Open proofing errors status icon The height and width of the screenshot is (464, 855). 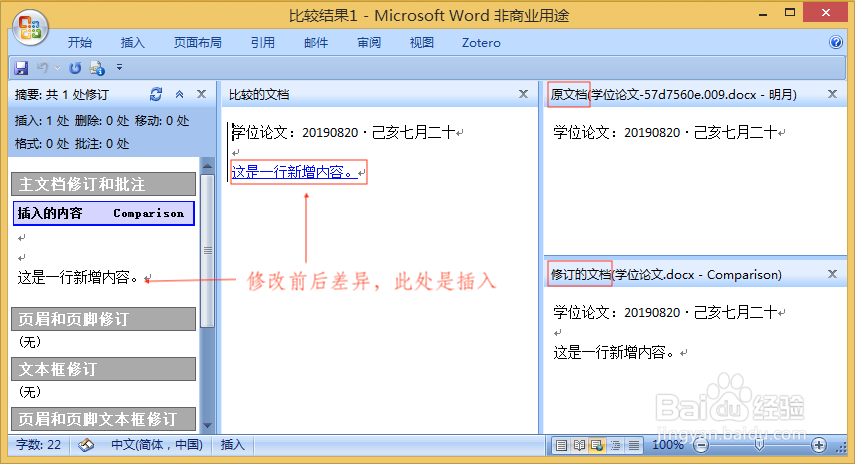[86, 445]
